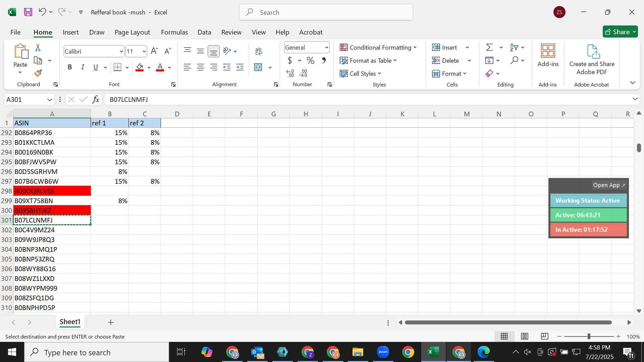Open the File menu
Image resolution: width=644 pixels, height=362 pixels.
[15, 32]
